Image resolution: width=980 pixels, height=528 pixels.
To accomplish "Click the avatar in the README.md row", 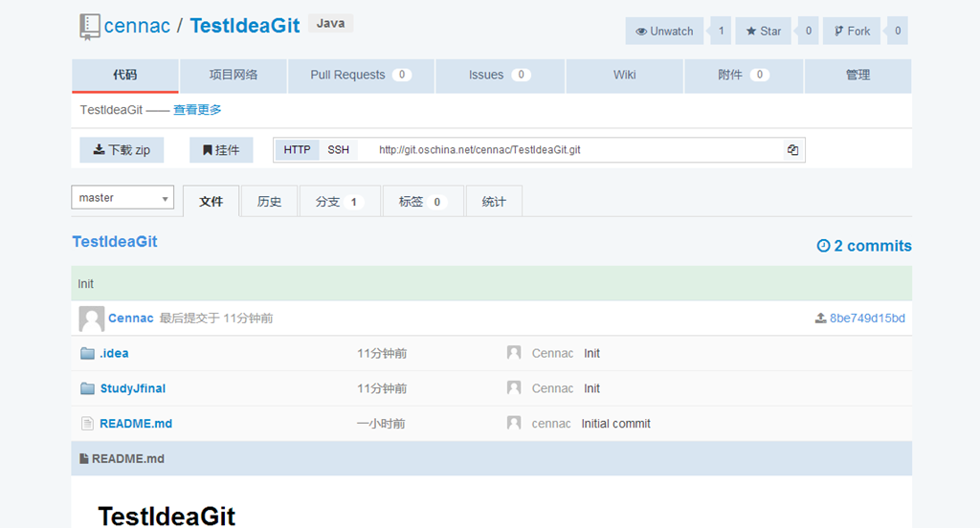I will (x=514, y=423).
